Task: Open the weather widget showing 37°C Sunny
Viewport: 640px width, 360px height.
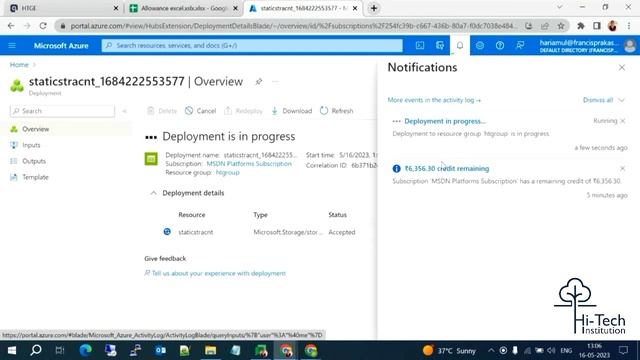Action: pyautogui.click(x=450, y=351)
